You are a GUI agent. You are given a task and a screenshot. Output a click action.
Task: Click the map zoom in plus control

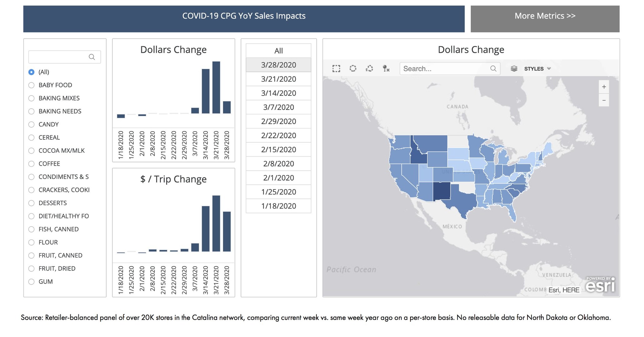pos(604,87)
